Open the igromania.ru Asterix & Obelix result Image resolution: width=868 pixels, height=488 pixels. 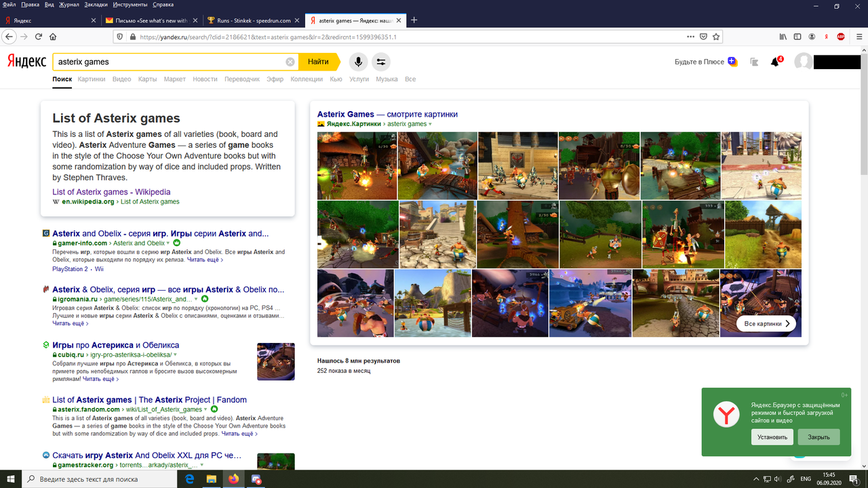click(x=168, y=289)
